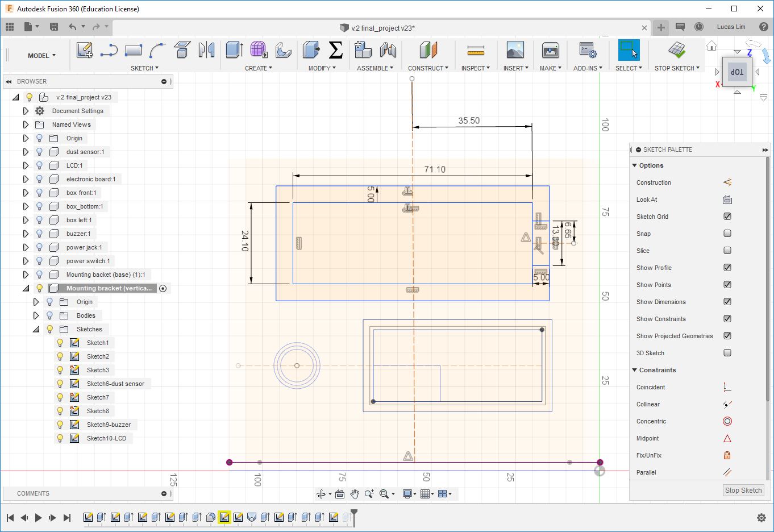
Task: Choose the Arc sketch tool
Action: 157,51
